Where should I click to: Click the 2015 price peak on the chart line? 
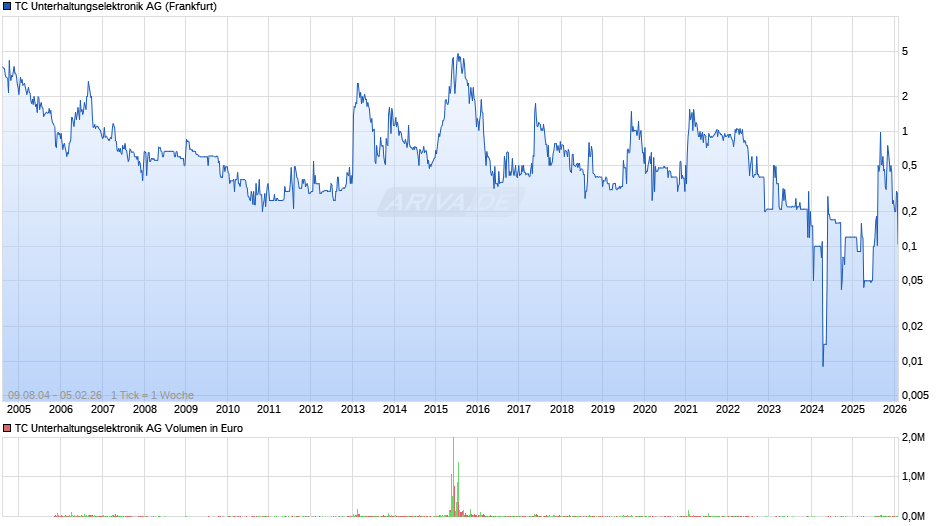point(458,55)
